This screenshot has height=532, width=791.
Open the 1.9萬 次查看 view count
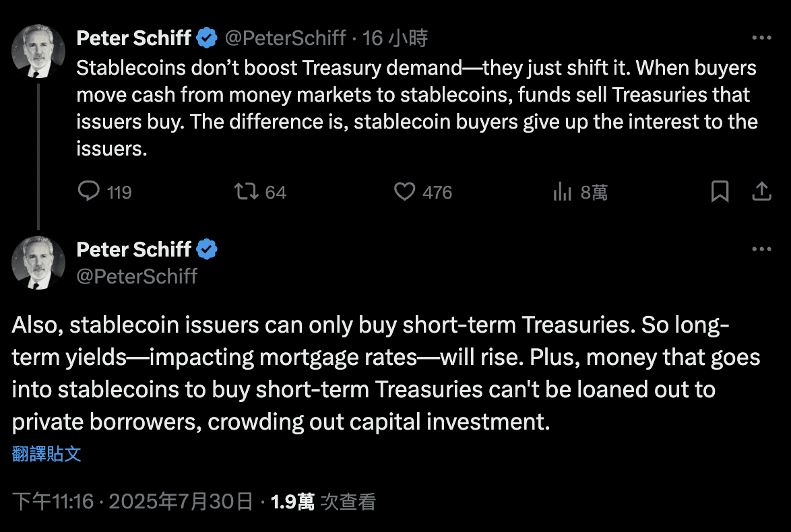pos(323,502)
